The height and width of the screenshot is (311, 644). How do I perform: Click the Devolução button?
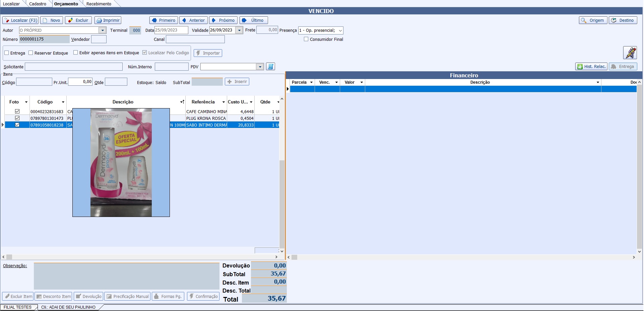(88, 297)
